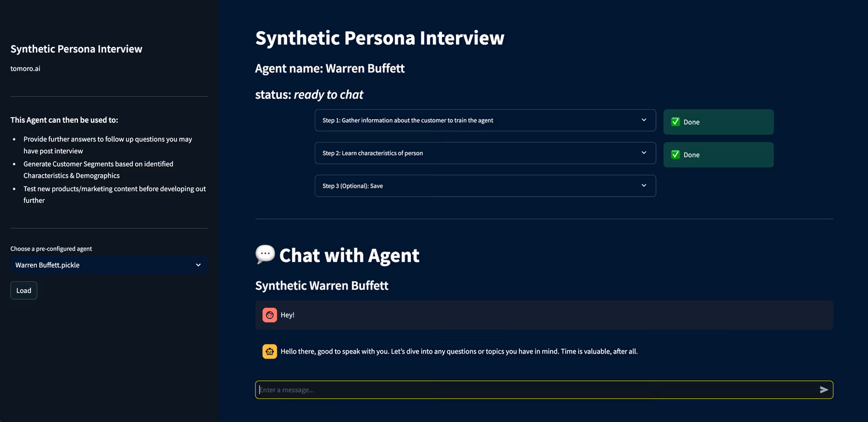Click the "Synthetic Warren Buffett" subheading
Image resolution: width=868 pixels, height=422 pixels.
pyautogui.click(x=322, y=286)
